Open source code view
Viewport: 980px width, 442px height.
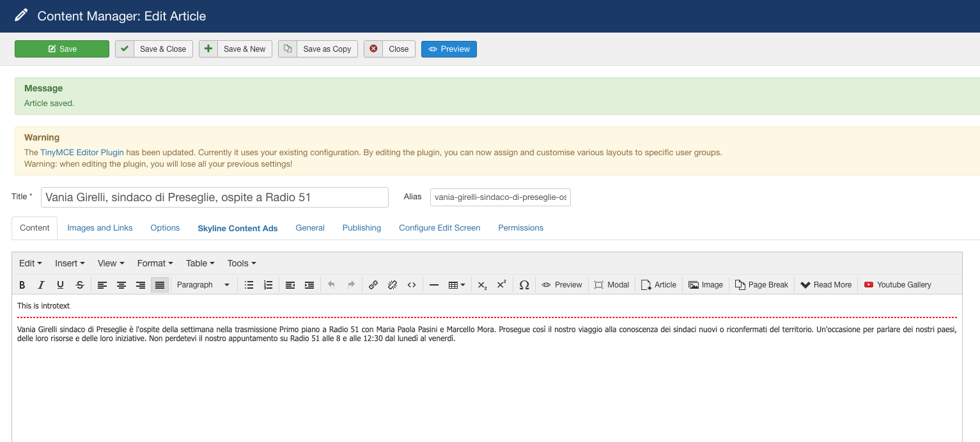412,285
